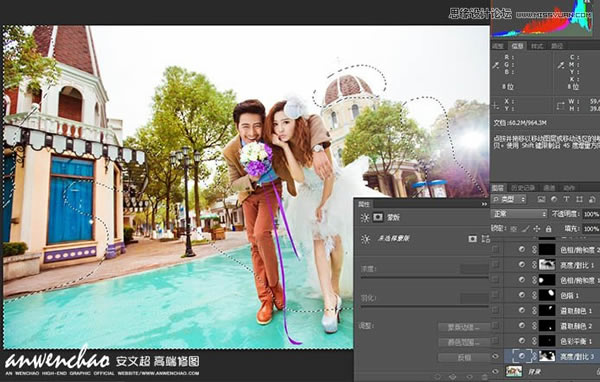The image size is (600, 382).
Task: Click the 浓度 density slider track
Action: (425, 277)
